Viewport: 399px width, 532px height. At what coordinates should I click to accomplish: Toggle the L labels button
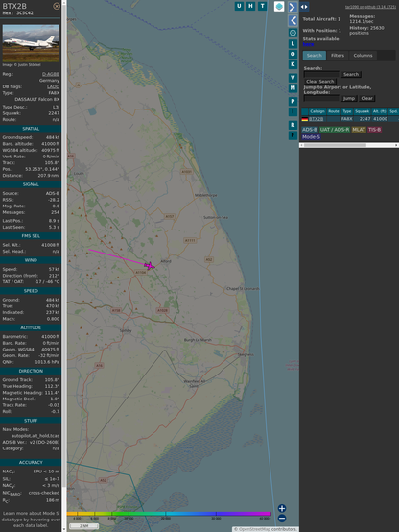tap(293, 44)
